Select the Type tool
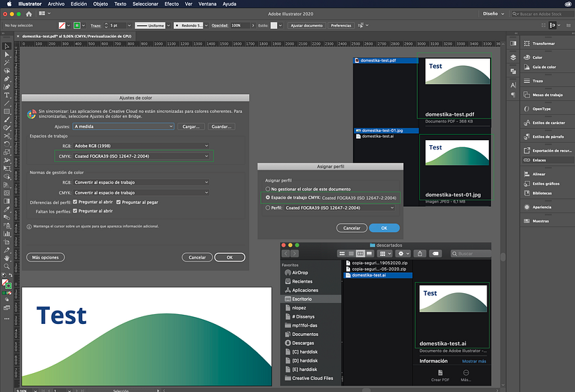The height and width of the screenshot is (392, 575). (6, 95)
